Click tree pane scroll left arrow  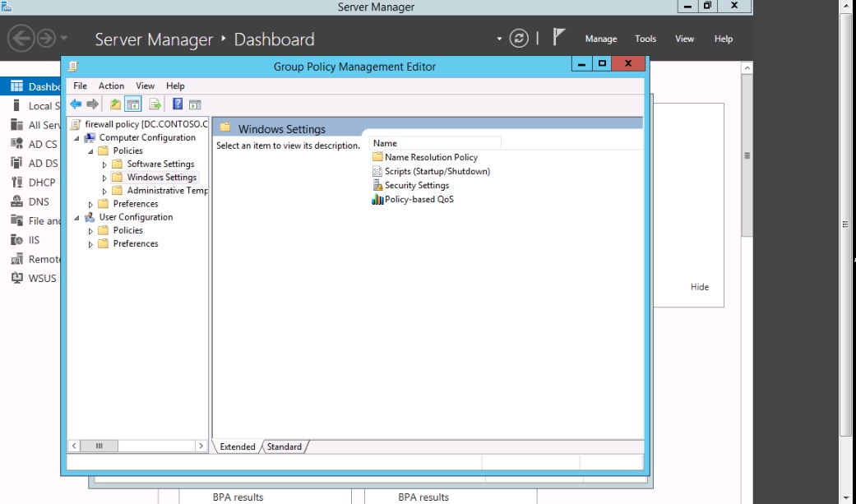74,446
